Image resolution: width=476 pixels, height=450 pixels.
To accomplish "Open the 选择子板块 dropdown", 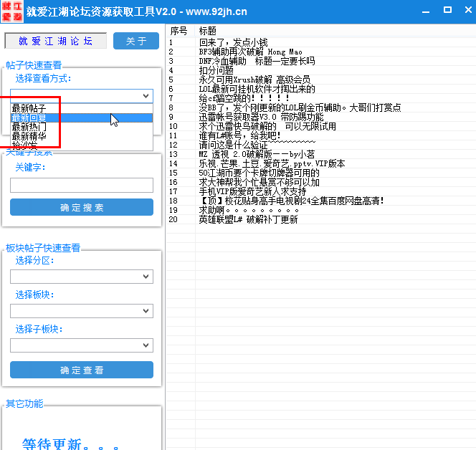I will [82, 345].
